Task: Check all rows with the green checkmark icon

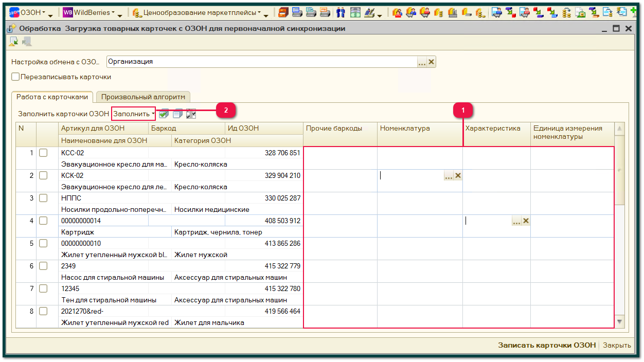Action: [164, 114]
